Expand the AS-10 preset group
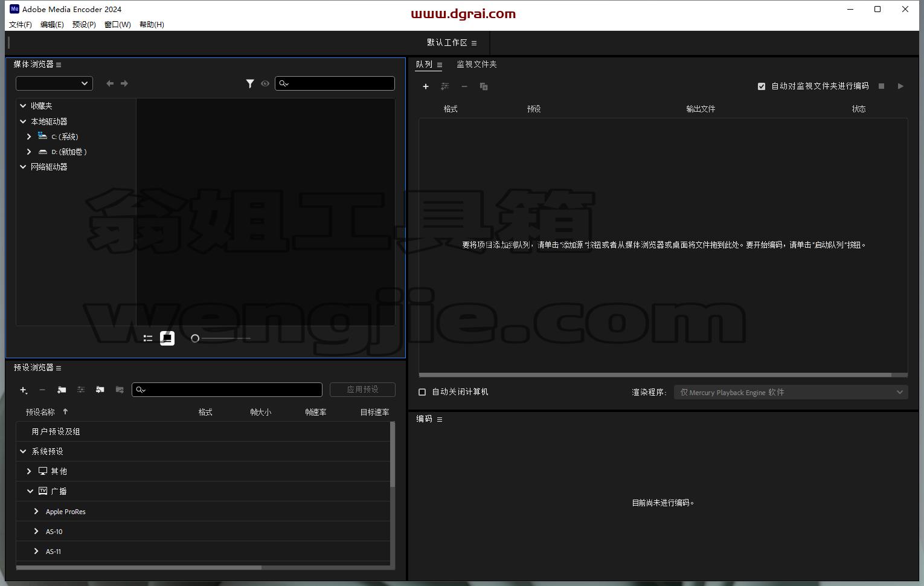The width and height of the screenshot is (924, 586). click(x=36, y=531)
